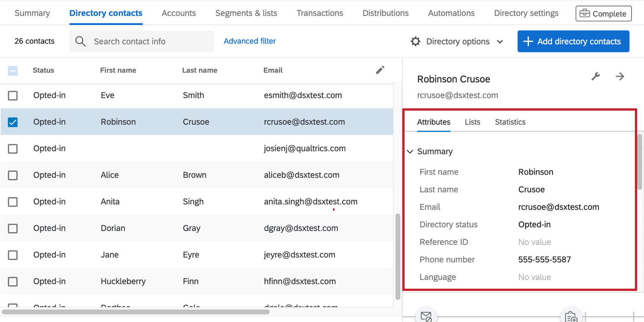Screen dimensions: 644x322
Task: Check the box for josienj@qualtrics.com row
Action: point(13,148)
